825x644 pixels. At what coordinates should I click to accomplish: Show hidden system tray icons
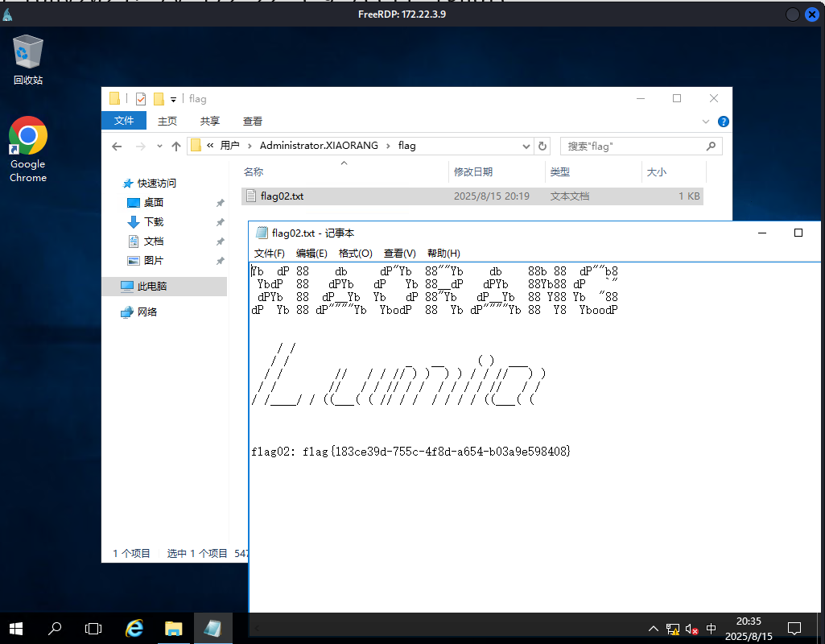654,629
